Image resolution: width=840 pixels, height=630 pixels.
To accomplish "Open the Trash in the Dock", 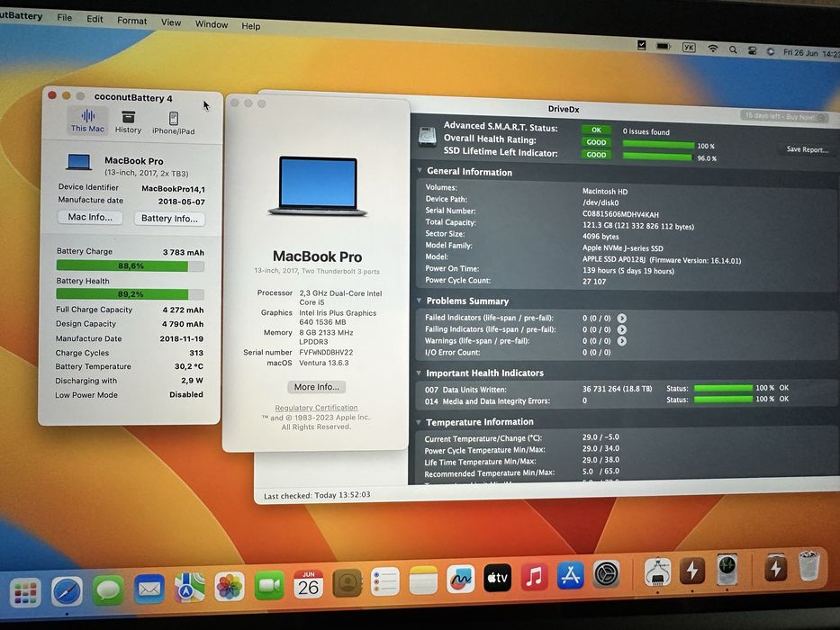I will pos(808,566).
